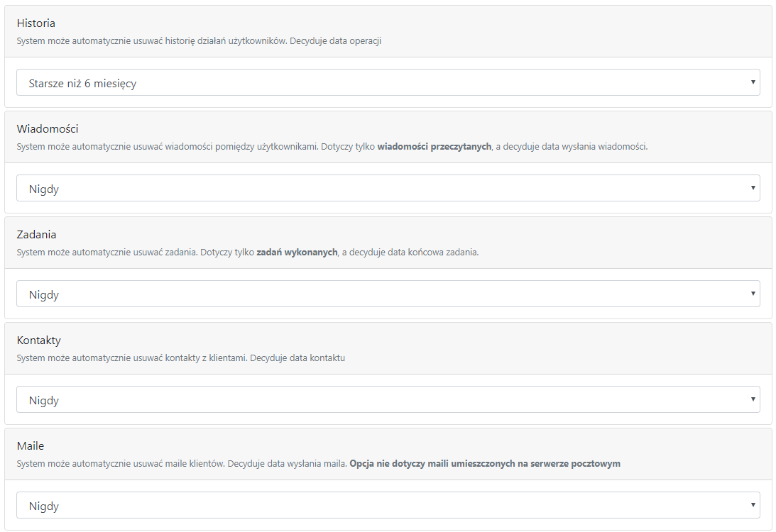
Task: Click the Wiadomości section heading
Action: pos(48,129)
